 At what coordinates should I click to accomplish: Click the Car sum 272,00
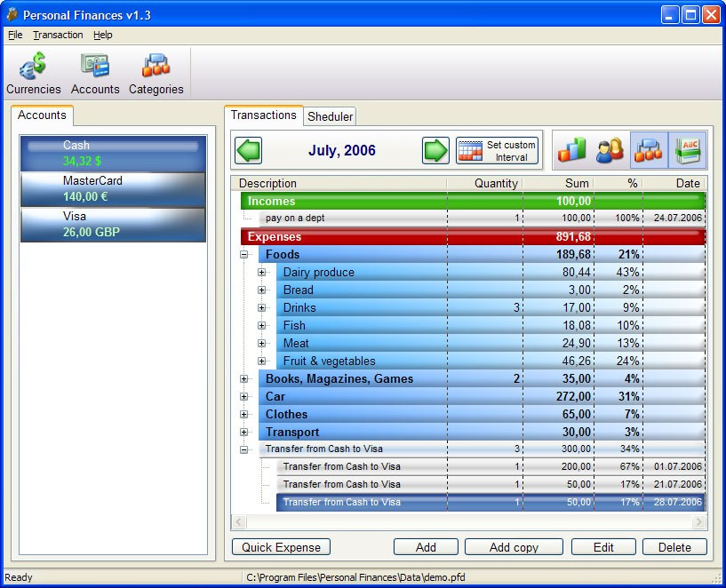pos(573,396)
